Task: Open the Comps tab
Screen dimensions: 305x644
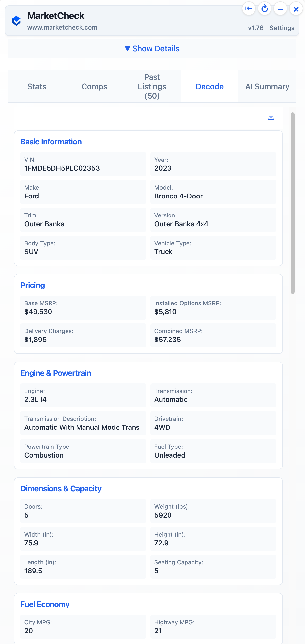Action: 94,87
